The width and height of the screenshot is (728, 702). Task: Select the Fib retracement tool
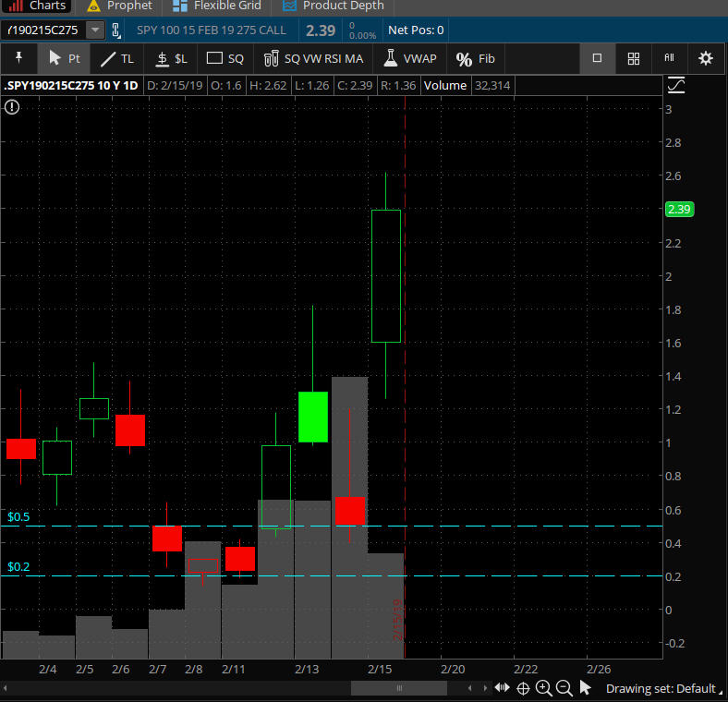click(476, 58)
